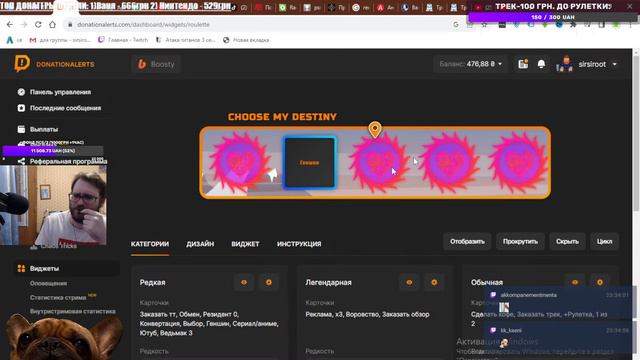Open 'для группы - sirsiro...' Gmail bookmark
640x360 pixels.
pos(60,40)
